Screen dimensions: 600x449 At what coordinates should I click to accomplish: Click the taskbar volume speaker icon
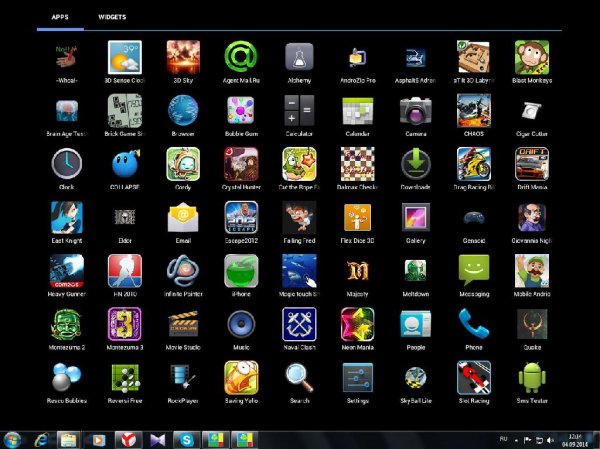551,441
